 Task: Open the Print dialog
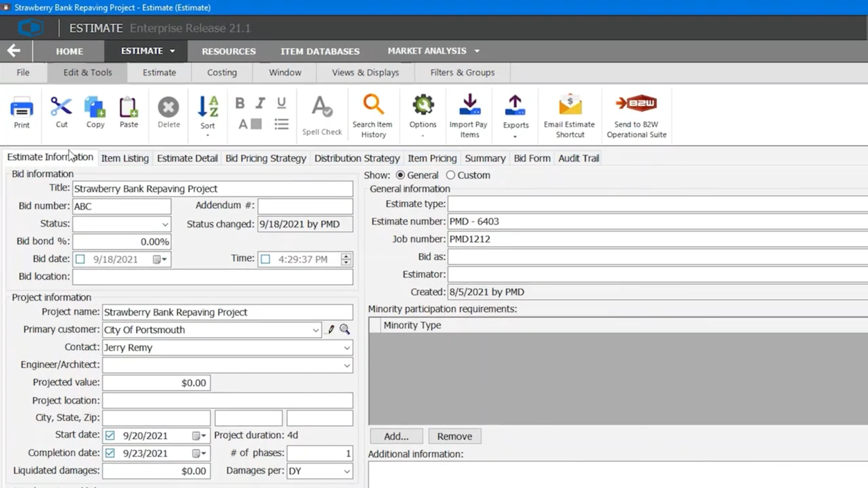tap(21, 112)
